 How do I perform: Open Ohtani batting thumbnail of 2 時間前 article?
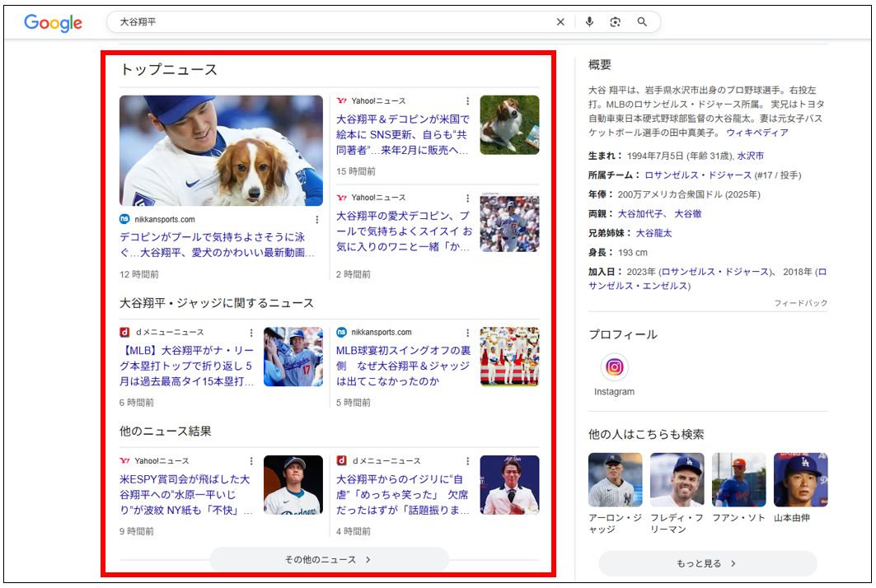[509, 222]
